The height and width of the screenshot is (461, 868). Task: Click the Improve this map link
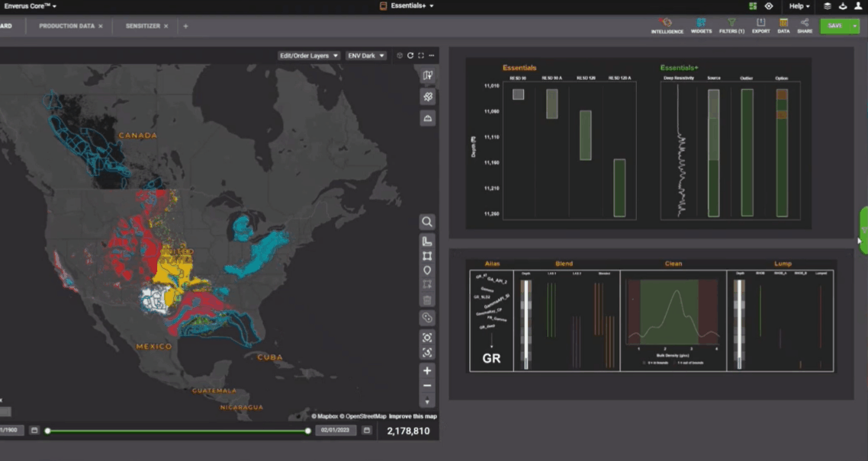(x=413, y=416)
